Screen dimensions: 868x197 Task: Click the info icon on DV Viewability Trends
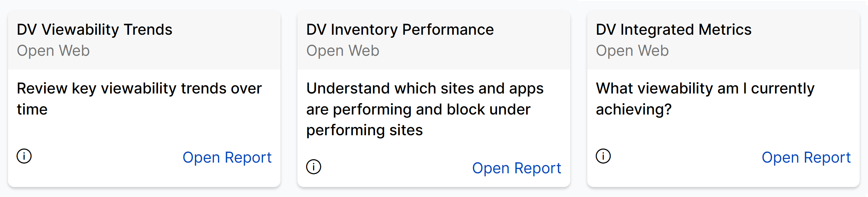coord(24,156)
